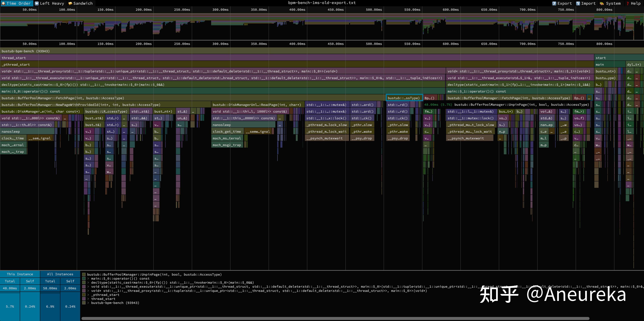
Task: Click the leftmost nanosleep frame
Action: 27,131
